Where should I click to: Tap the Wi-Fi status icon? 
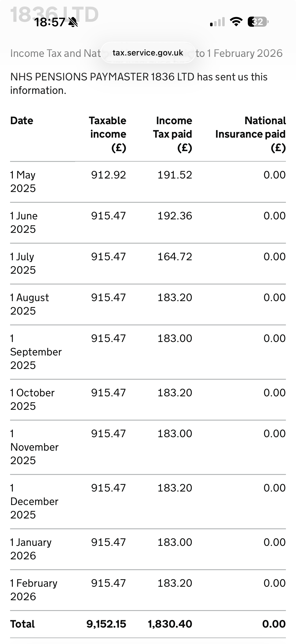(236, 22)
